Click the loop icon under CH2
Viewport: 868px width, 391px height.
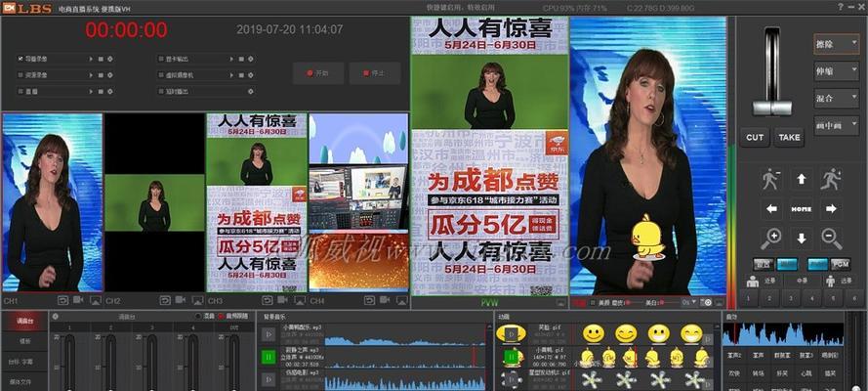pyautogui.click(x=165, y=300)
